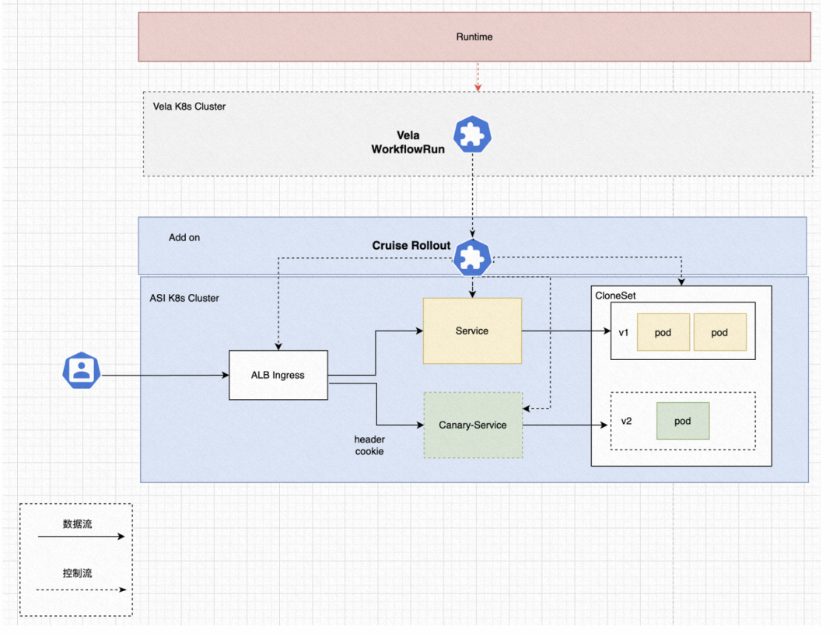Click the first v1 pod box
Viewport: 840px width, 637px height.
coord(663,332)
